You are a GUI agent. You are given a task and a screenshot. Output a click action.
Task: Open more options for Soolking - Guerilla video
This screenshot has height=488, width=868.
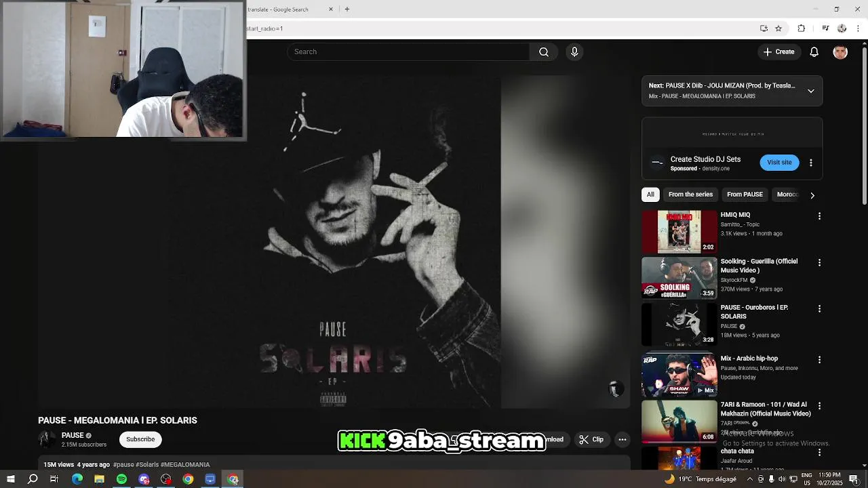coord(819,262)
